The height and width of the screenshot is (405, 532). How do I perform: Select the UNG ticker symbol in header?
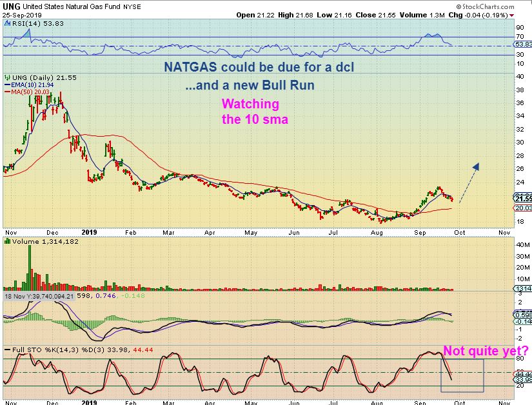pyautogui.click(x=12, y=6)
